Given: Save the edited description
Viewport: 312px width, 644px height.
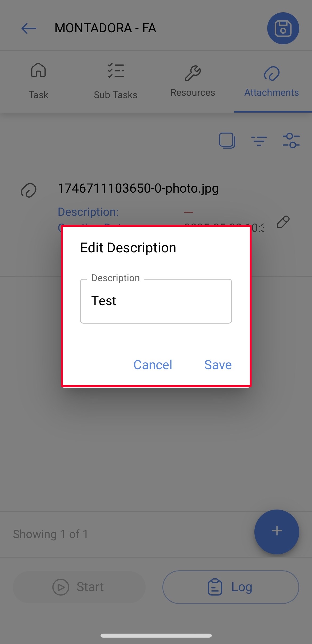Looking at the screenshot, I should [x=218, y=365].
